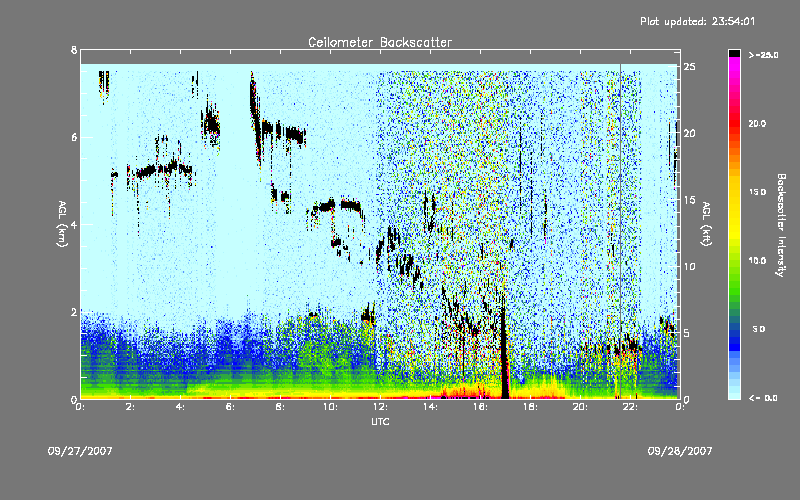
Task: Click the 'AGL (kft)' right axis label
Action: coord(707,224)
